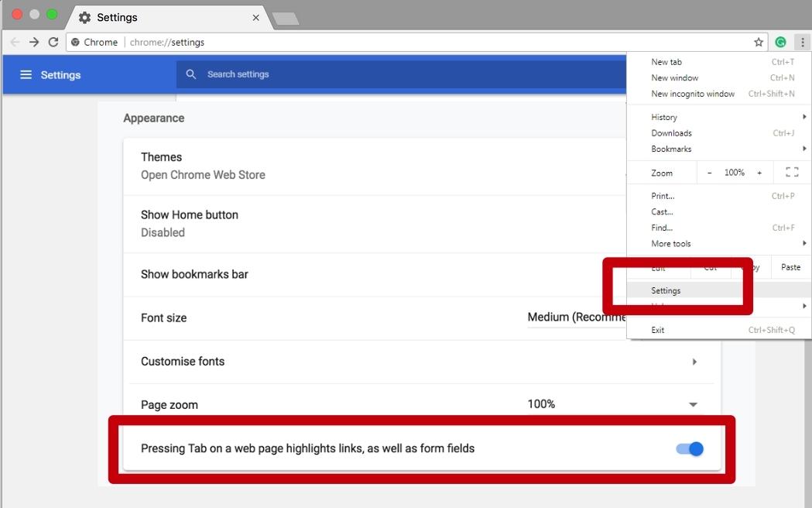Open the Chrome three-dot menu

802,43
